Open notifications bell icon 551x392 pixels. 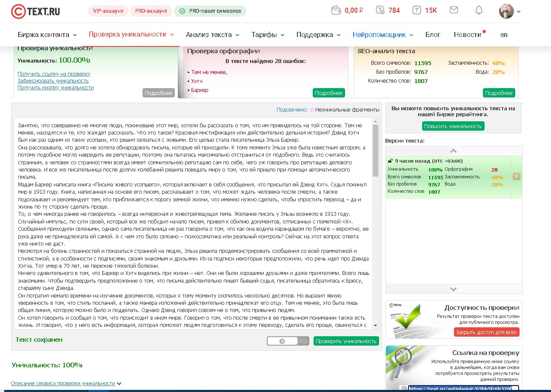click(x=479, y=10)
